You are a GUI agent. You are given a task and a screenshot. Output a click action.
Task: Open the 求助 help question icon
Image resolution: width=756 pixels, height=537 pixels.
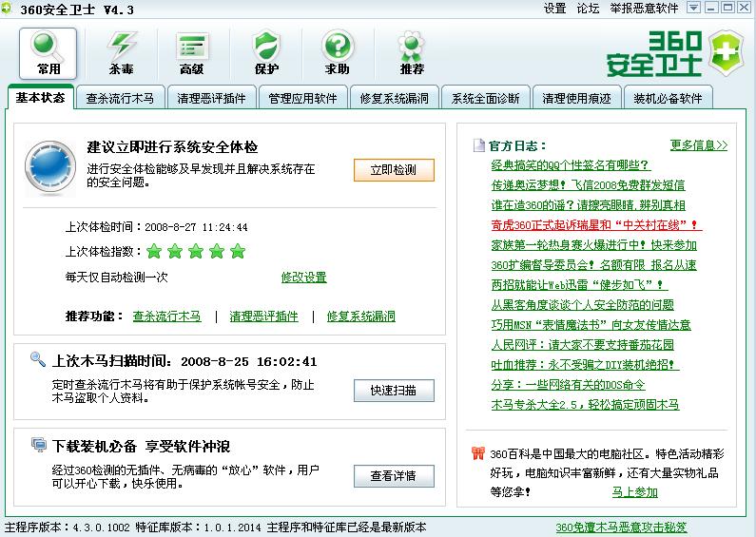[x=338, y=53]
